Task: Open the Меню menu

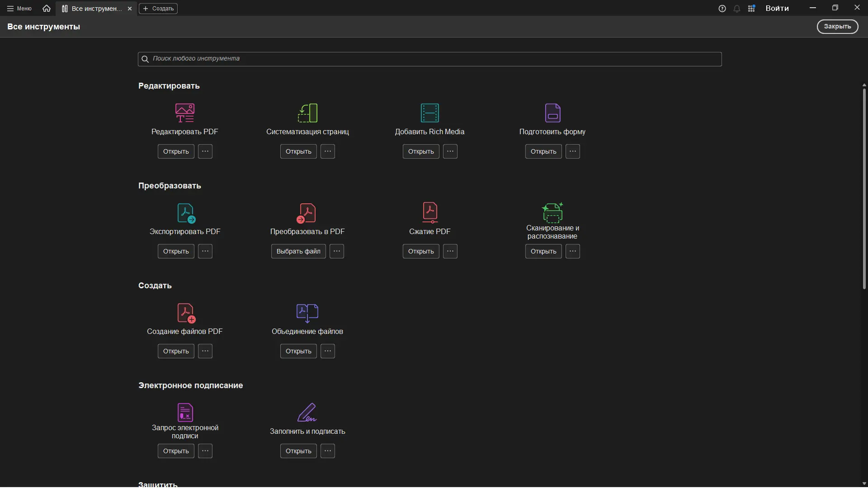Action: pos(19,8)
